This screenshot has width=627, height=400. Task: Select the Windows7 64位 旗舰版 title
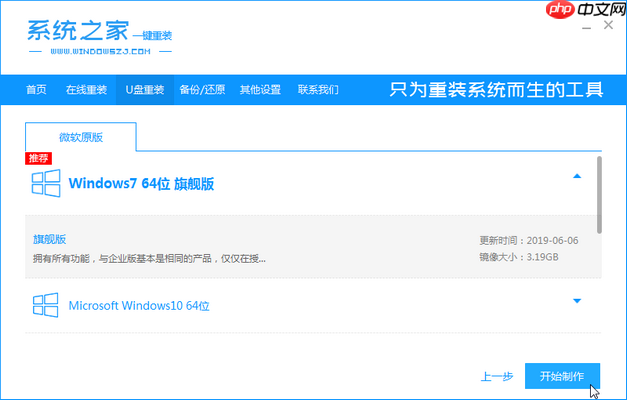[x=142, y=184]
